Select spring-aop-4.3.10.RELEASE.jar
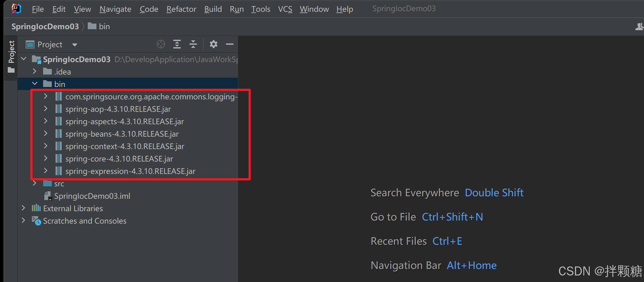The width and height of the screenshot is (644, 282). pyautogui.click(x=128, y=109)
